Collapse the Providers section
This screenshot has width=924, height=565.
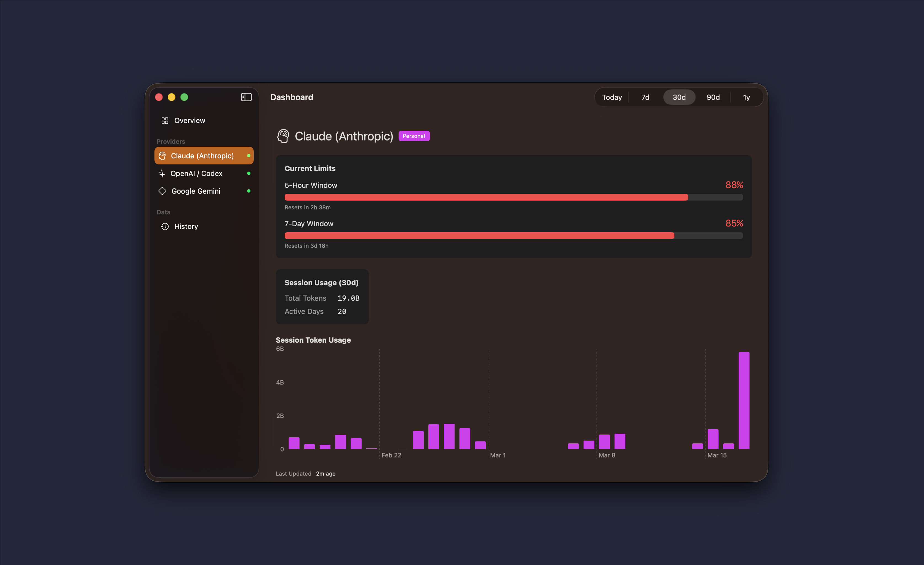pyautogui.click(x=171, y=142)
